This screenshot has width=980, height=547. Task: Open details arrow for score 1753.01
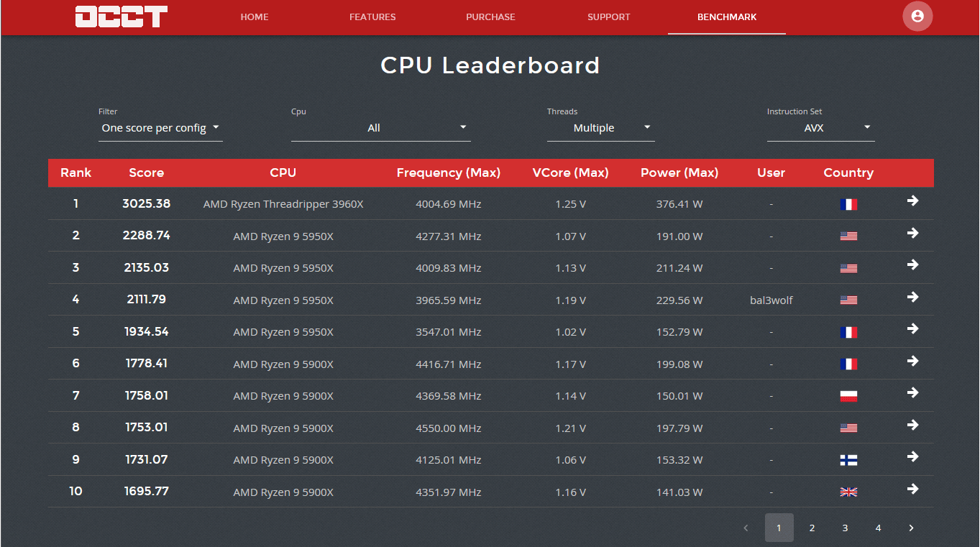(x=912, y=425)
